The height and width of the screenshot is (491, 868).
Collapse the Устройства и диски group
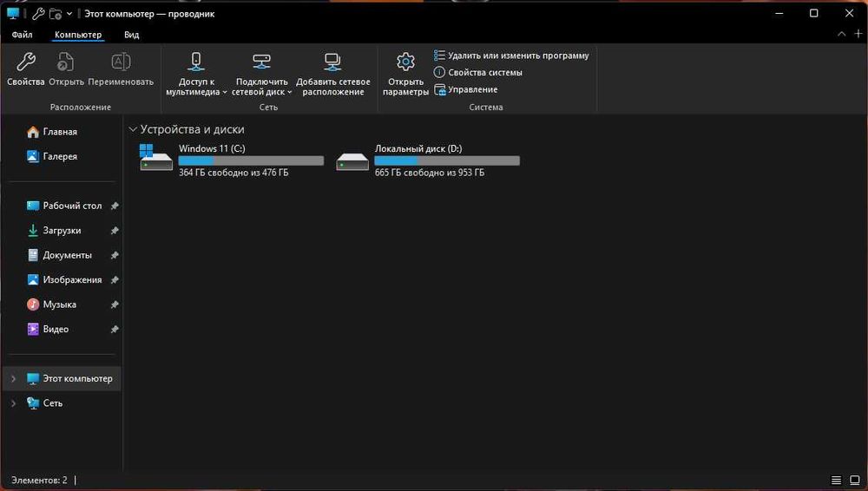pyautogui.click(x=133, y=129)
